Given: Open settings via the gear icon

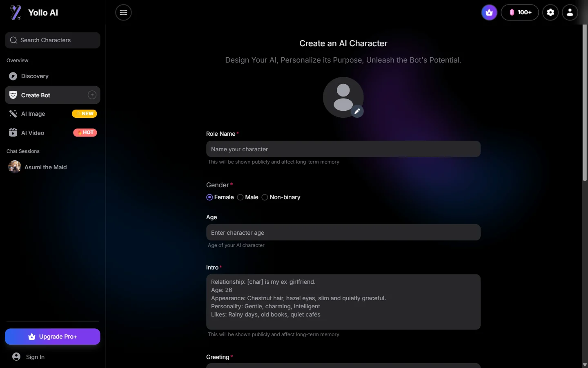Looking at the screenshot, I should point(550,12).
